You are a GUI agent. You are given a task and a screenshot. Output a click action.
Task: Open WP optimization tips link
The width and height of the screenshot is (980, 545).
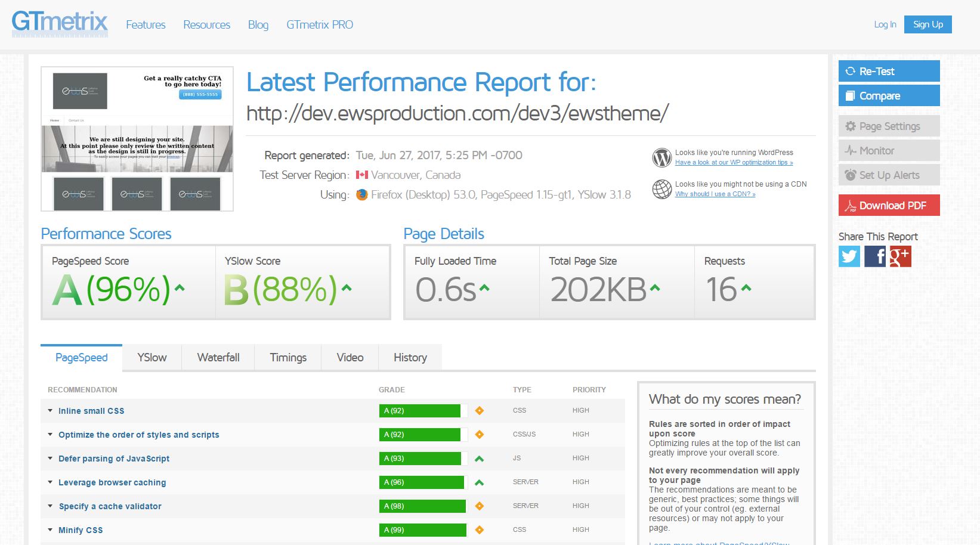point(734,162)
